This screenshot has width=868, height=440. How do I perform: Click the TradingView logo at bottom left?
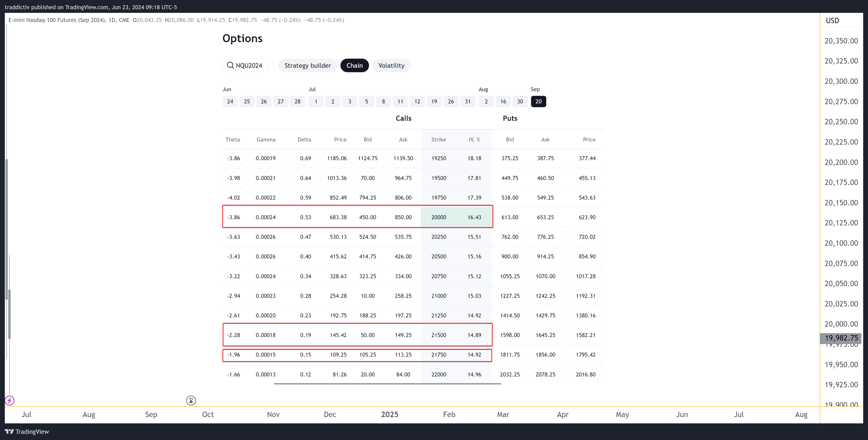tap(27, 431)
